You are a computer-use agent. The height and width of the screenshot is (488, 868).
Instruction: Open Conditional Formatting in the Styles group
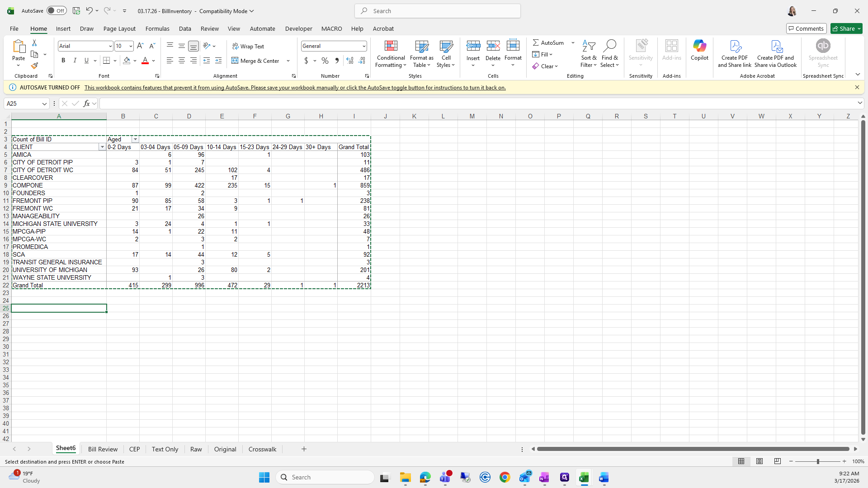pyautogui.click(x=391, y=54)
